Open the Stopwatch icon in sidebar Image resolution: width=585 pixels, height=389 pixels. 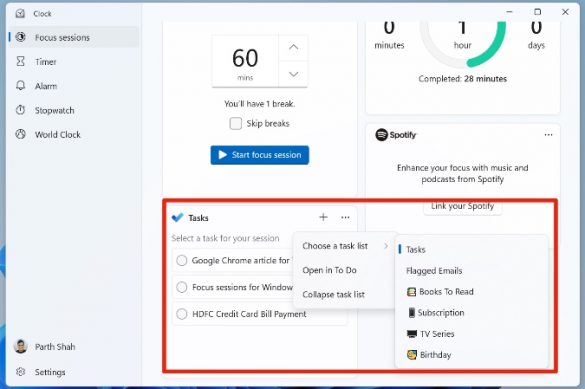click(21, 110)
